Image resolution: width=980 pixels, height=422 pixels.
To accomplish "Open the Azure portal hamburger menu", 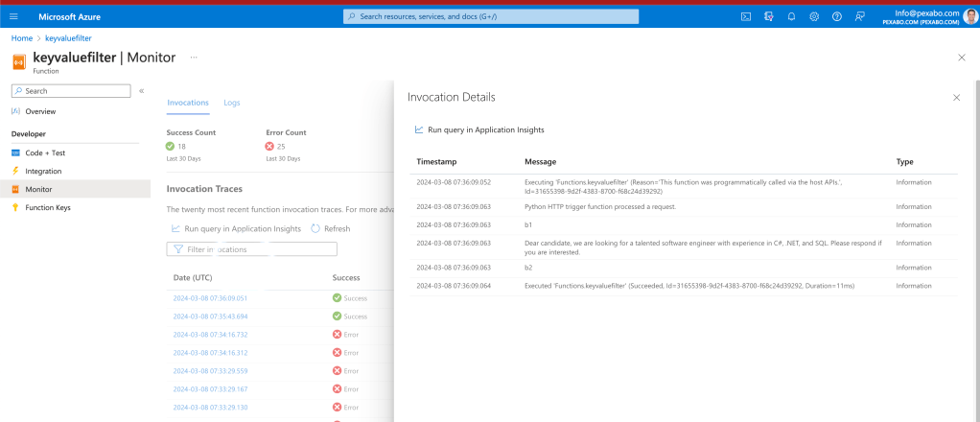I will [13, 17].
